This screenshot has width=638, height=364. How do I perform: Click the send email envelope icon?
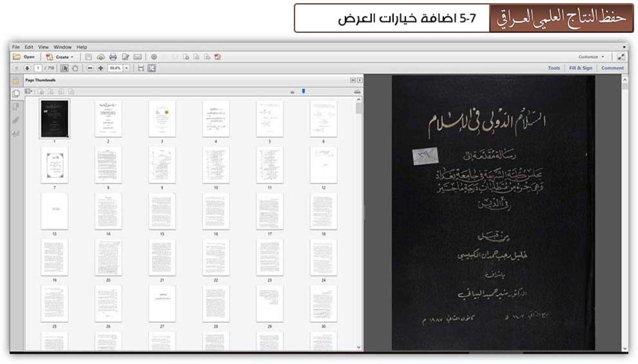pyautogui.click(x=137, y=57)
